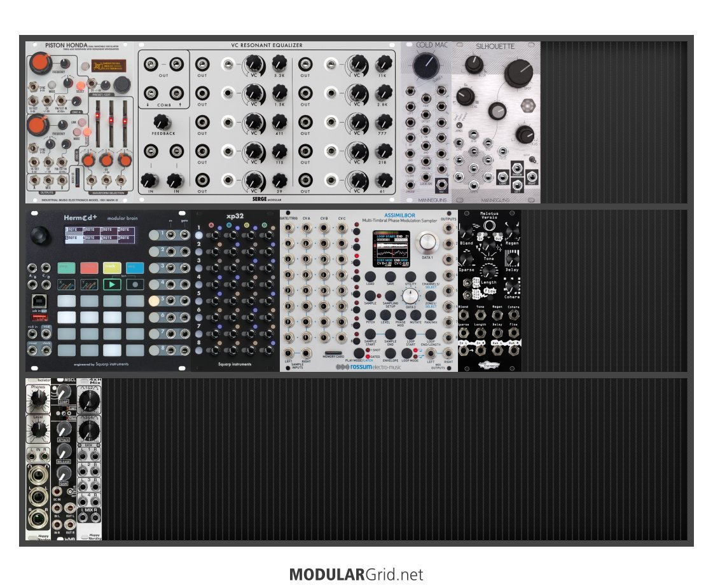Click the Piston Honda top orange frequency knob
The height and width of the screenshot is (588, 713).
point(41,63)
